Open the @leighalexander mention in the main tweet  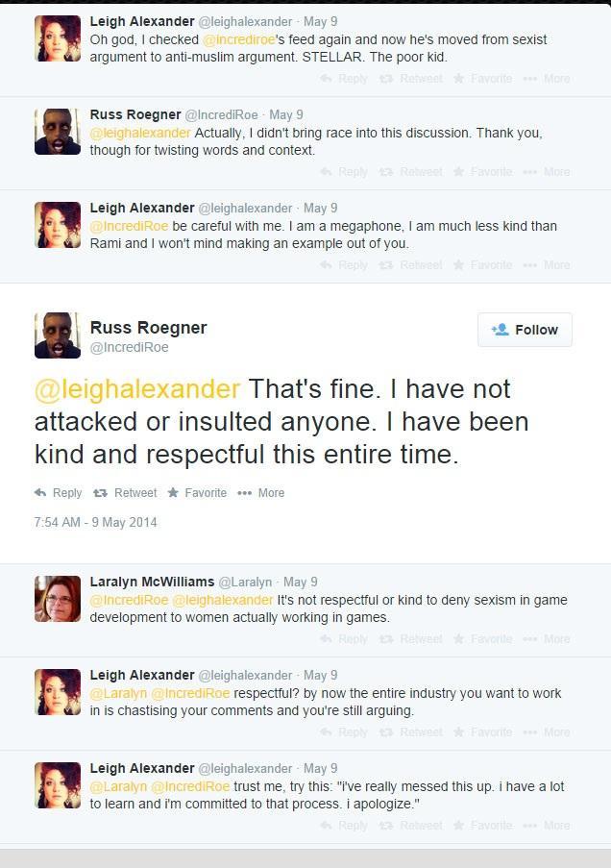134,389
